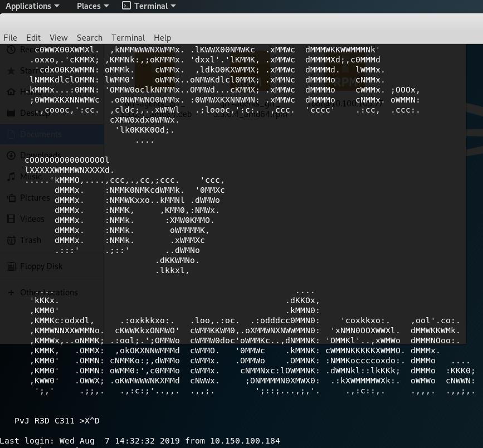The width and height of the screenshot is (483, 448).
Task: Open the Places dropdown in top panel
Action: click(92, 6)
